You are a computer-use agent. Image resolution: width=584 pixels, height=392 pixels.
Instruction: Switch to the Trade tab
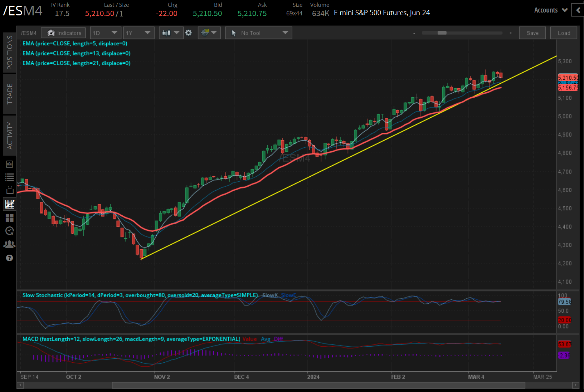10,94
